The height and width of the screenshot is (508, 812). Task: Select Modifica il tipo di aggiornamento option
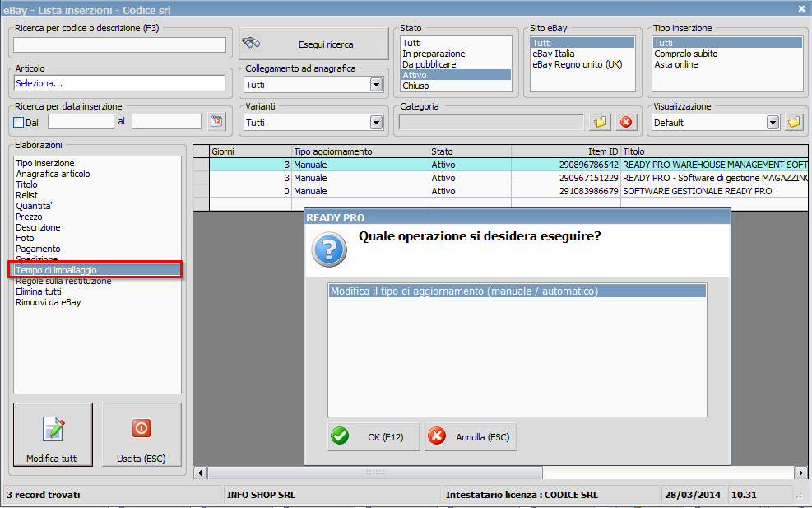tap(517, 291)
